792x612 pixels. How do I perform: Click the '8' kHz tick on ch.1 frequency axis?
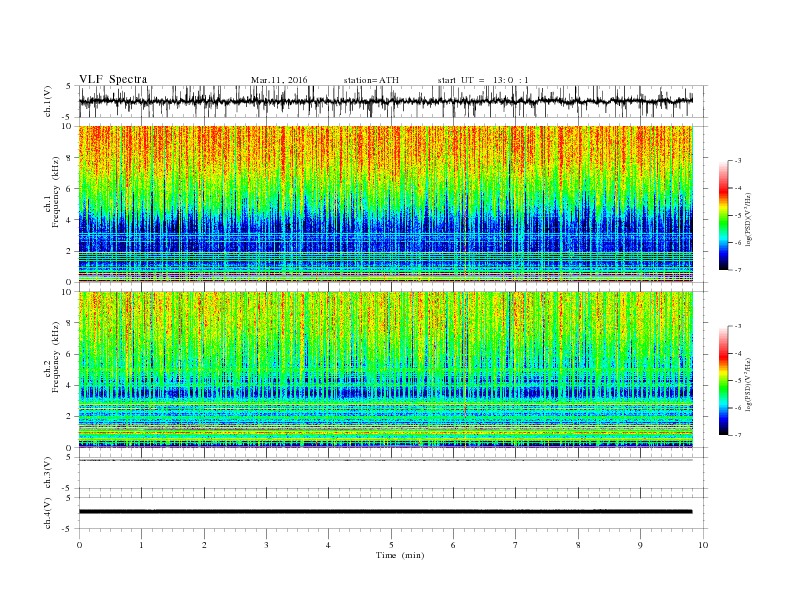click(x=69, y=158)
